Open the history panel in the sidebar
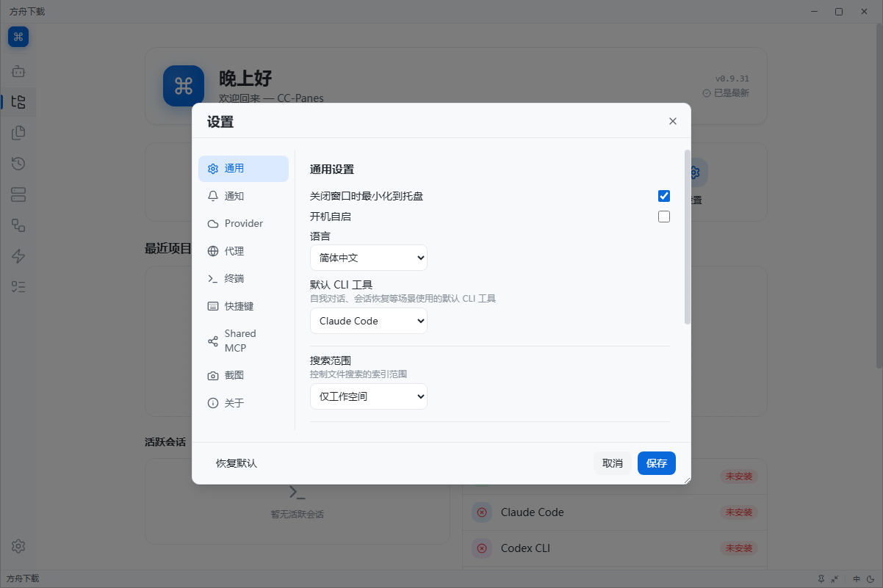Screen dimensions: 883x588 pyautogui.click(x=18, y=164)
